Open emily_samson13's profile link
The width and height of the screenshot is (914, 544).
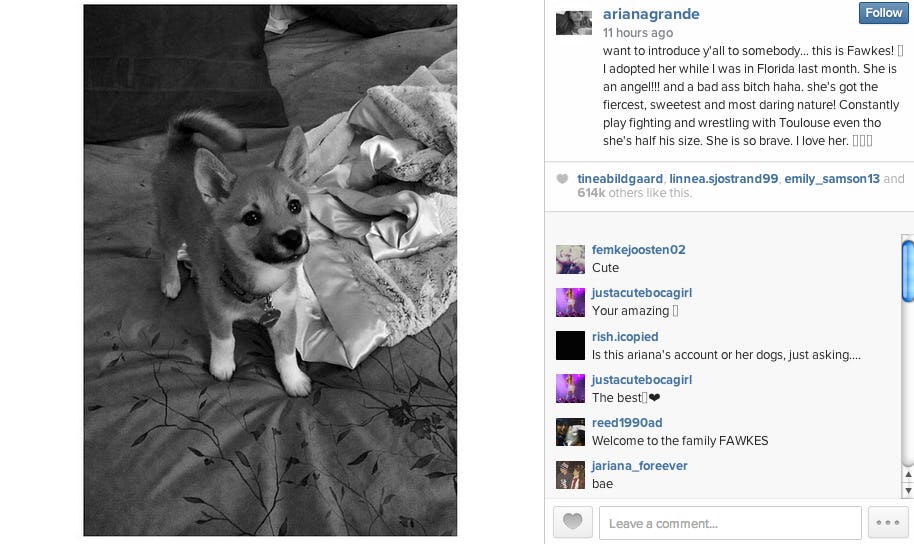pos(832,179)
